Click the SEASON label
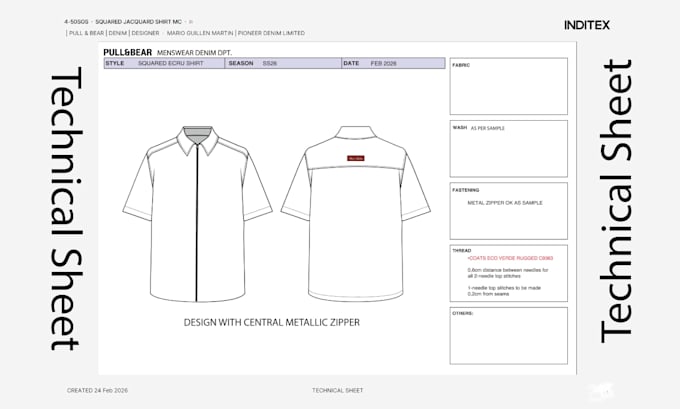Screen dimensions: 680x409 pos(241,63)
